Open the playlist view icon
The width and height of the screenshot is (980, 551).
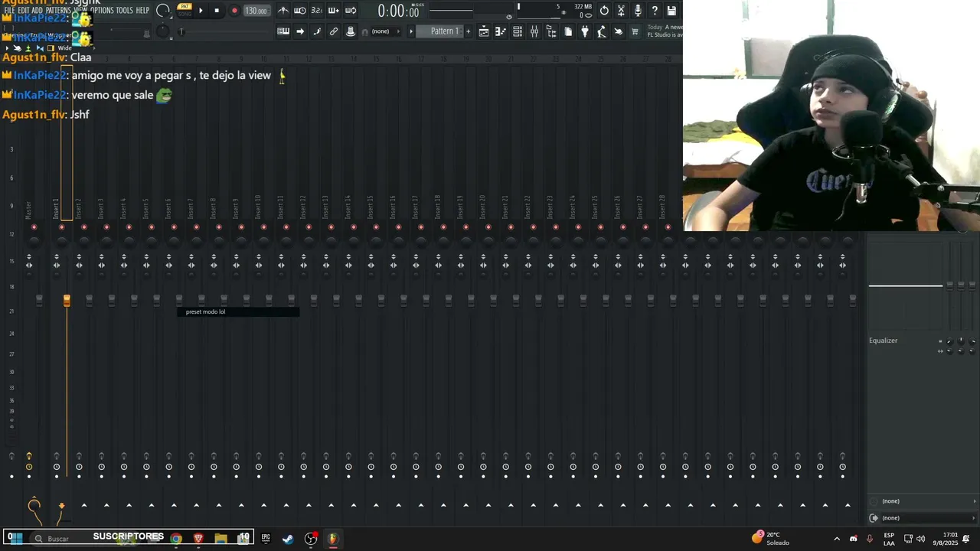coord(484,31)
